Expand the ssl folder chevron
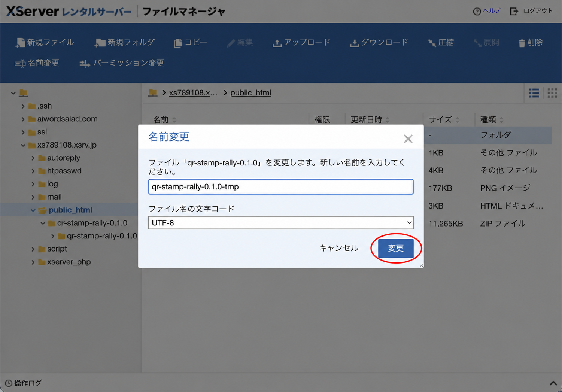The image size is (562, 392). 23,132
